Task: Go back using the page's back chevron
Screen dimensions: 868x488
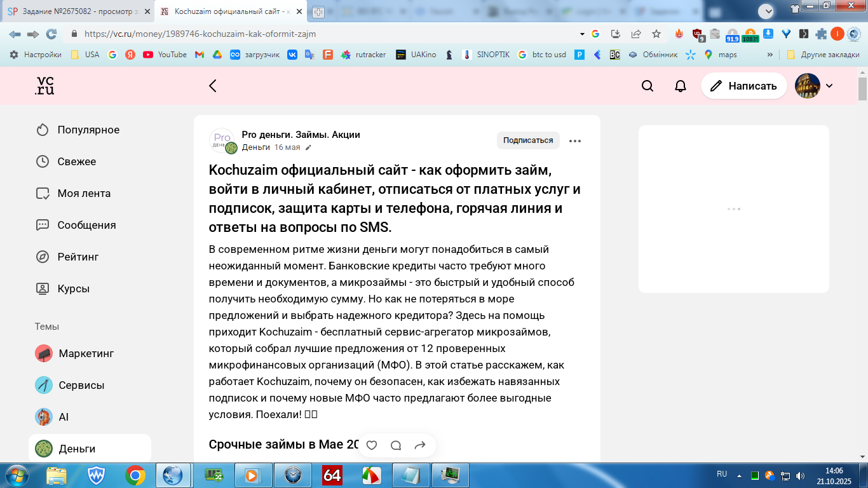Action: [x=213, y=86]
